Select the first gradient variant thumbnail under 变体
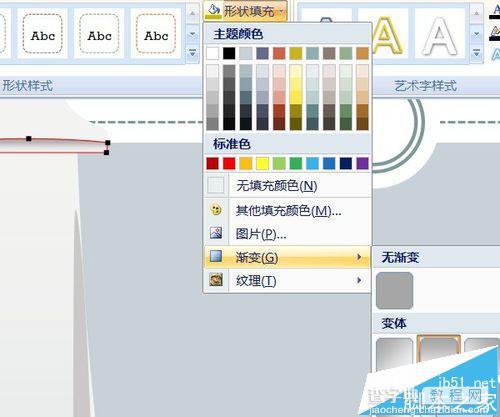 coord(394,354)
